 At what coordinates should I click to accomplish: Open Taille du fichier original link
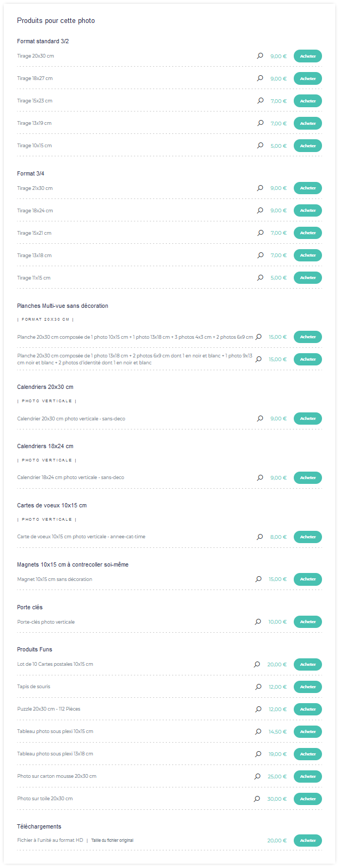pos(112,840)
